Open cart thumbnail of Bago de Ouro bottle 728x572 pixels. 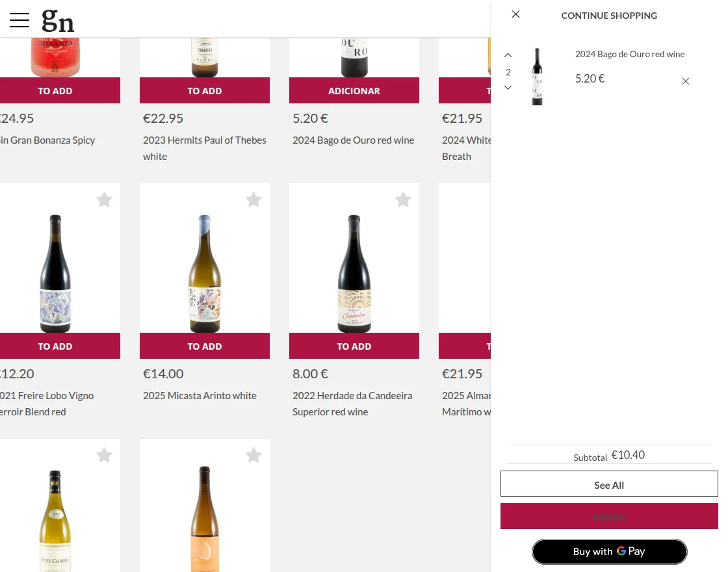pyautogui.click(x=537, y=77)
